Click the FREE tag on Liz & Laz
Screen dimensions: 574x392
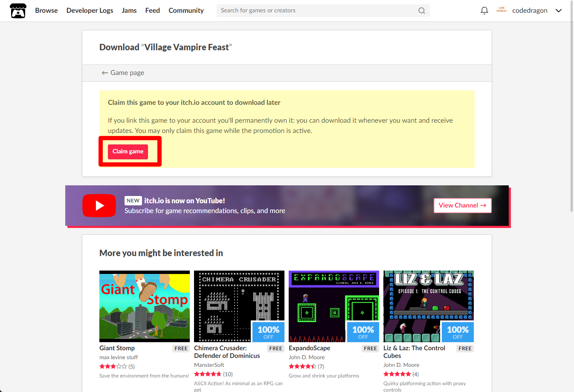pos(465,349)
